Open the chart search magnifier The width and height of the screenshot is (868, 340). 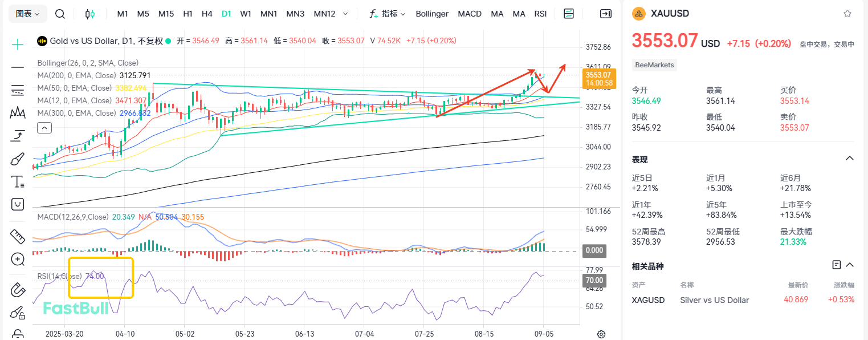pos(60,14)
